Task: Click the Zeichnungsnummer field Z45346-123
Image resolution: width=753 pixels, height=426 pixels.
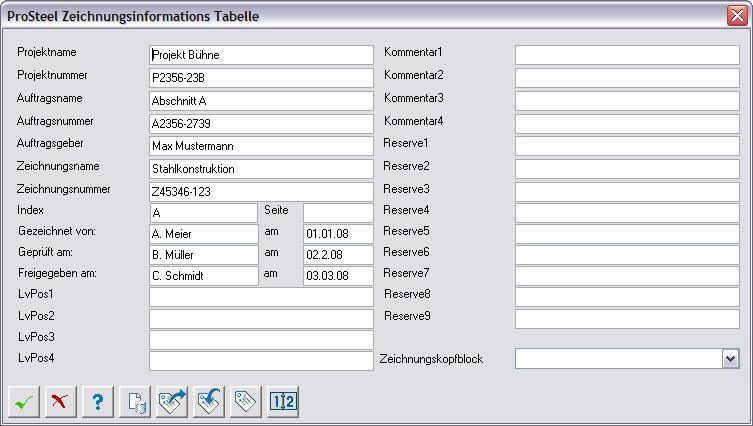Action: point(261,192)
